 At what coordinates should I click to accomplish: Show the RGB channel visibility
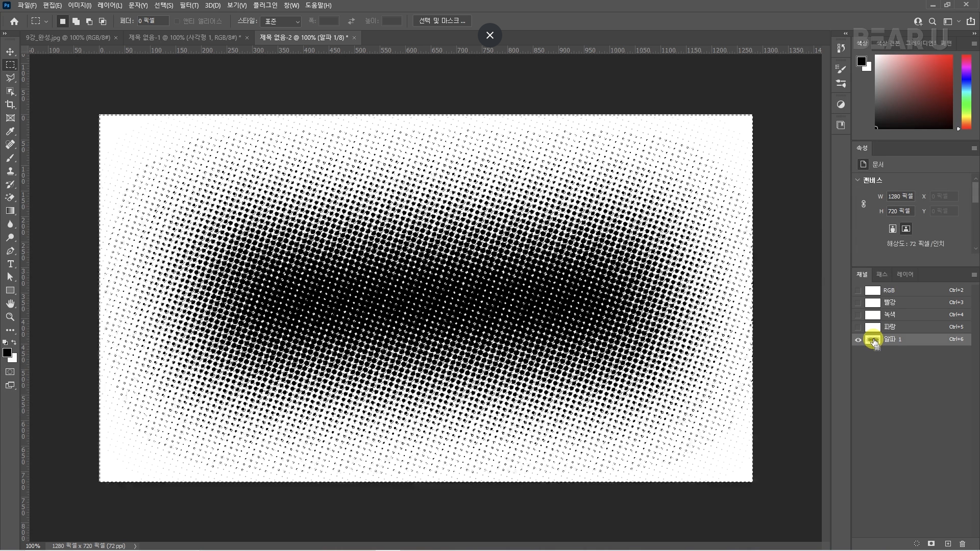[858, 290]
